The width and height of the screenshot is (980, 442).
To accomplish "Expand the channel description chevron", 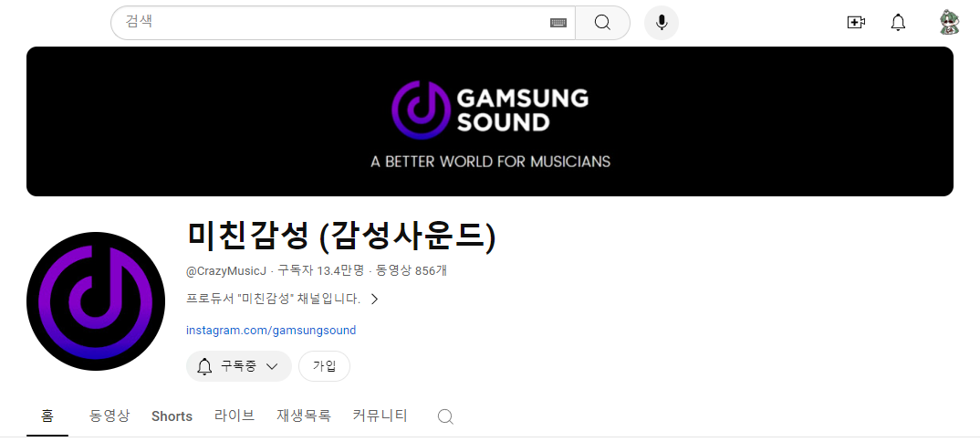I will point(374,299).
